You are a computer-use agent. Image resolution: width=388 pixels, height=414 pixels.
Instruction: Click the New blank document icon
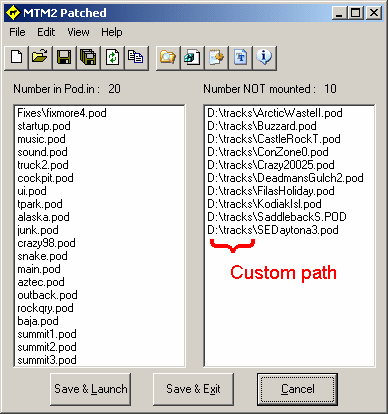(x=16, y=58)
